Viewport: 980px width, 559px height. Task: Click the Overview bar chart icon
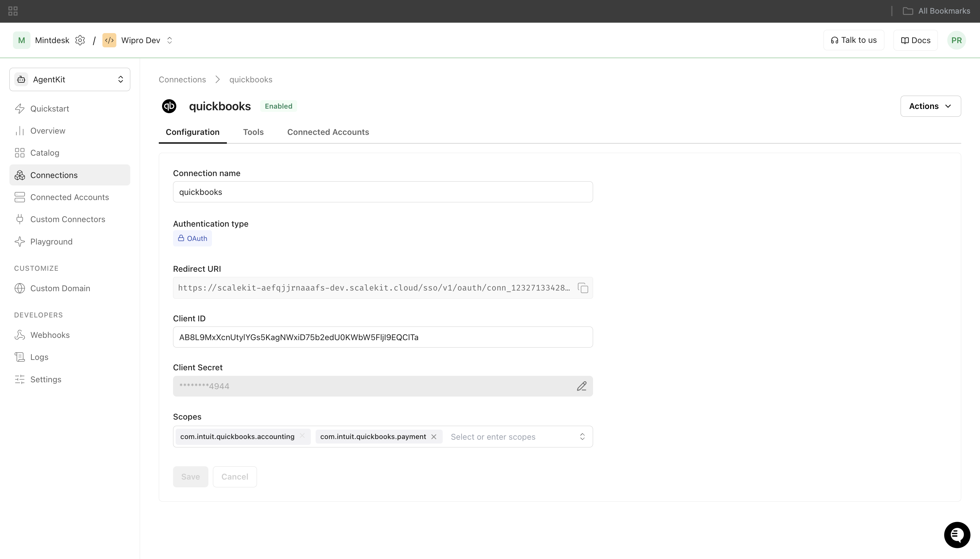tap(19, 131)
